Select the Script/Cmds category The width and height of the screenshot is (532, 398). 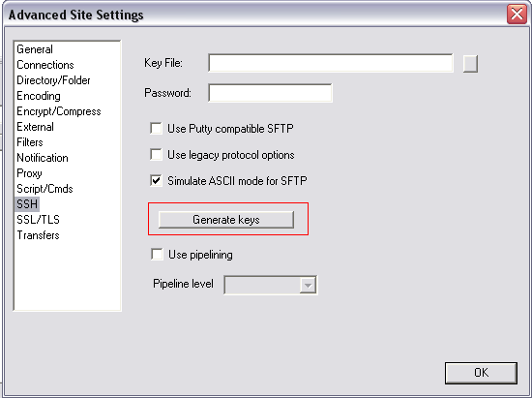[44, 189]
